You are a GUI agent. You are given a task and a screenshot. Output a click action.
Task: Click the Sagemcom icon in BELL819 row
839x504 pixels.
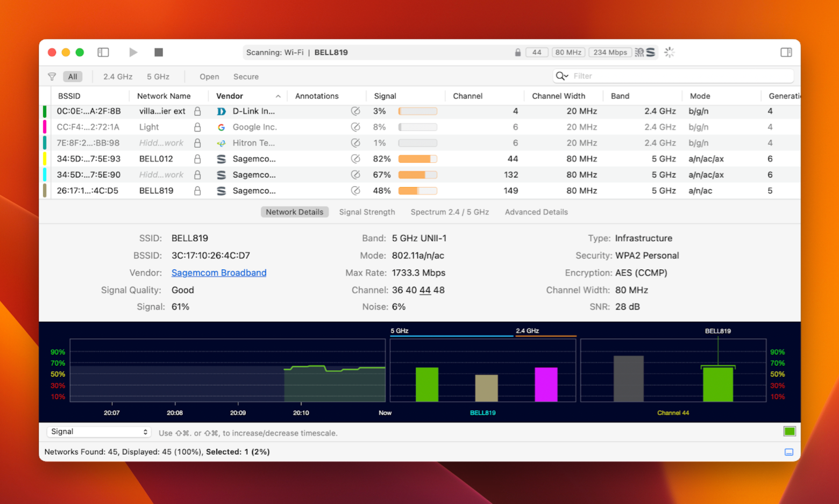tap(221, 191)
